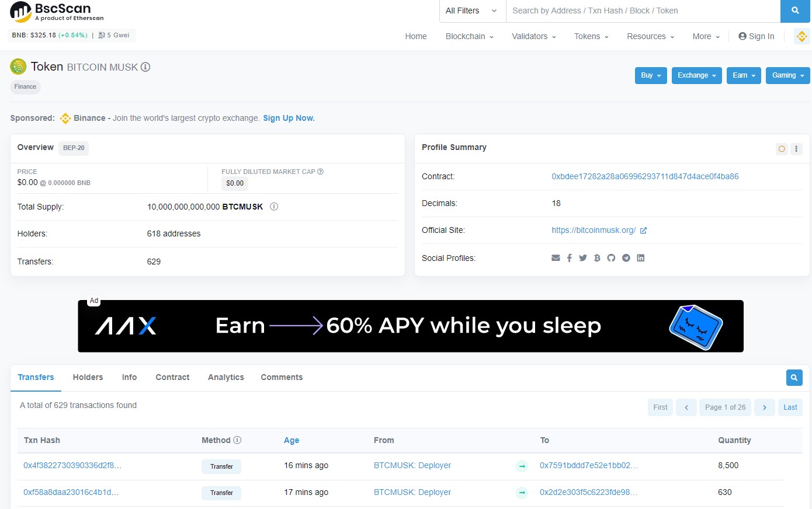Click the Age column header
The height and width of the screenshot is (509, 812).
pyautogui.click(x=292, y=440)
